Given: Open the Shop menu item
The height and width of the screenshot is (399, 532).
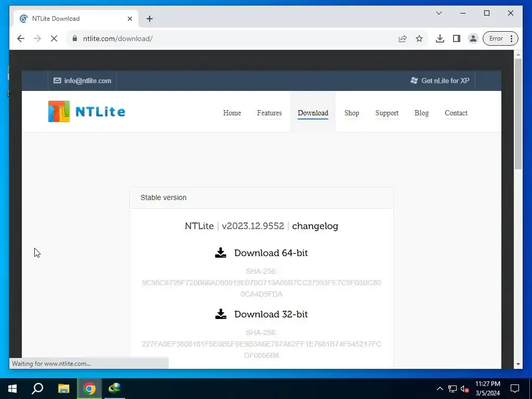Looking at the screenshot, I should (x=352, y=113).
